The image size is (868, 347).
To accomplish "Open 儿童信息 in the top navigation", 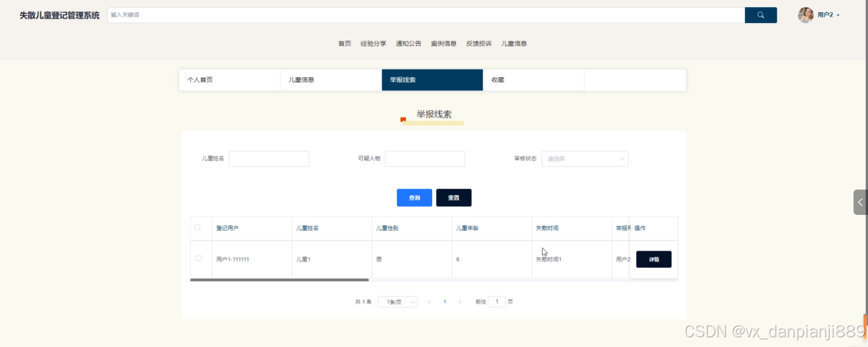I will coord(514,44).
